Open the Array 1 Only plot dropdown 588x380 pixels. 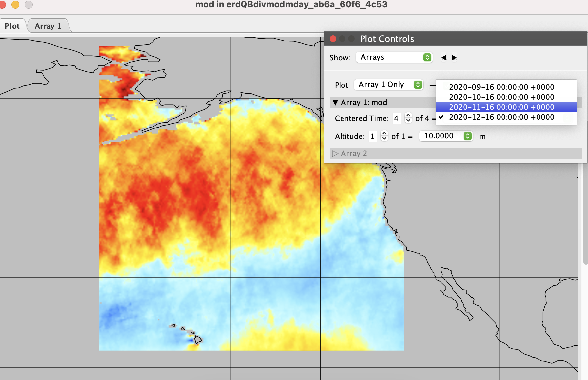(388, 85)
